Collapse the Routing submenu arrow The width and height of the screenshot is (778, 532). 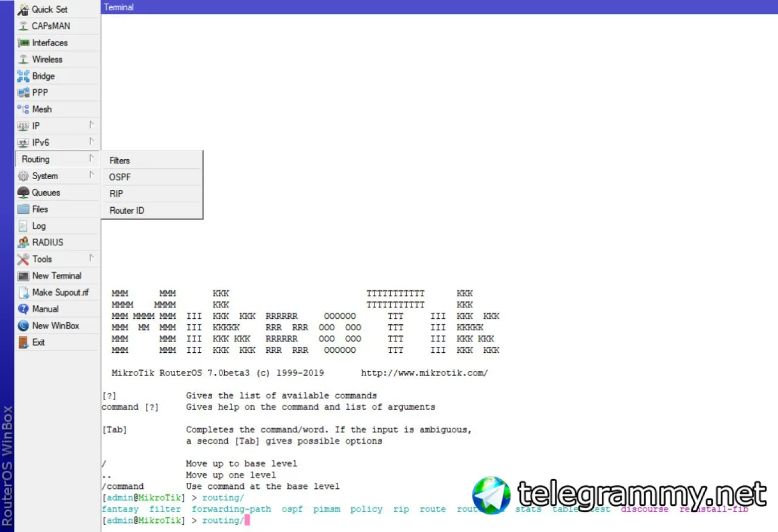[x=91, y=159]
